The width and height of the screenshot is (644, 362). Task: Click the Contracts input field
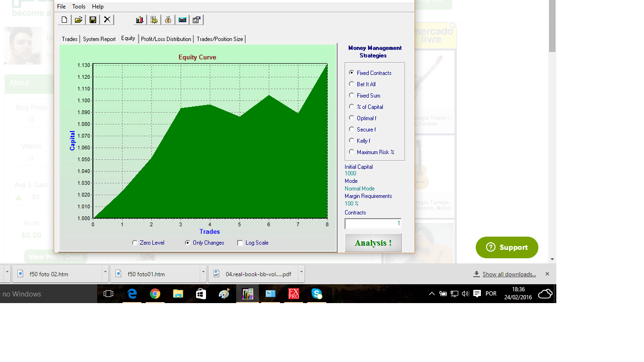[373, 223]
